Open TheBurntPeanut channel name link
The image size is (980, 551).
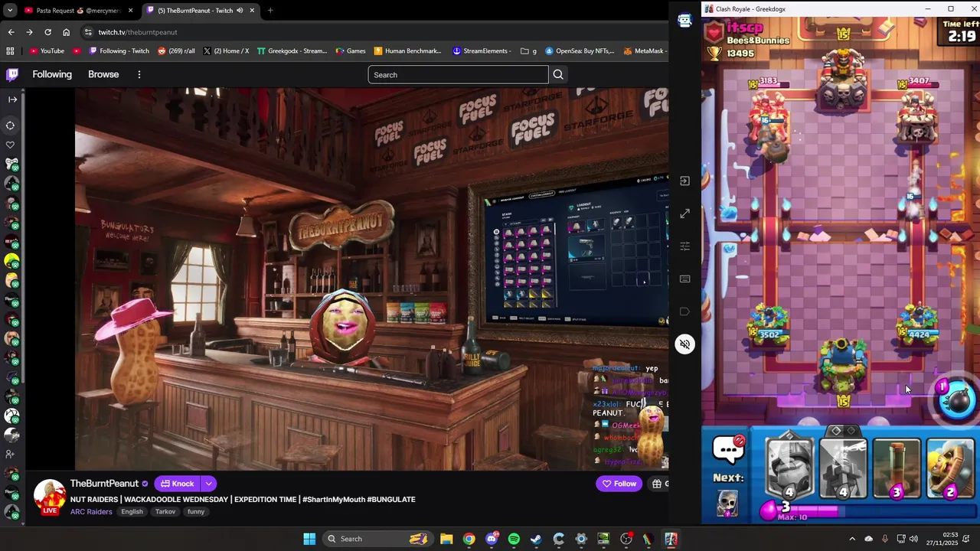[x=104, y=484]
